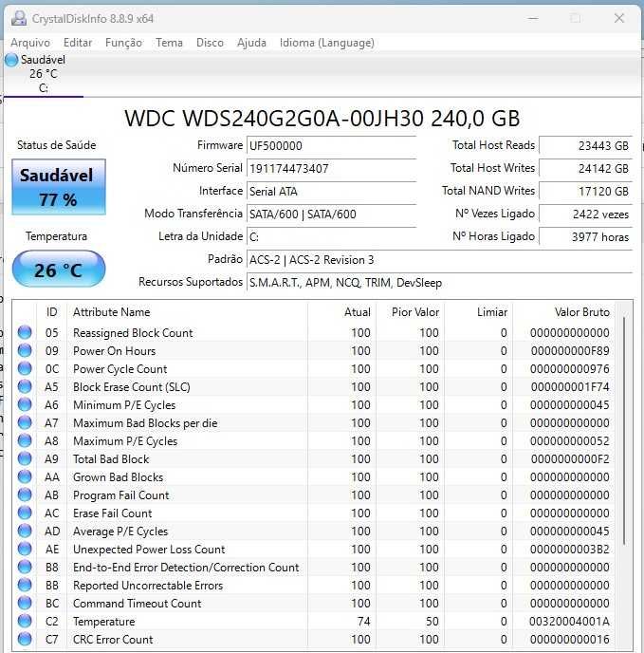Click the blue health orb on disk tab C:
Image resolution: width=644 pixels, height=653 pixels.
(11, 60)
